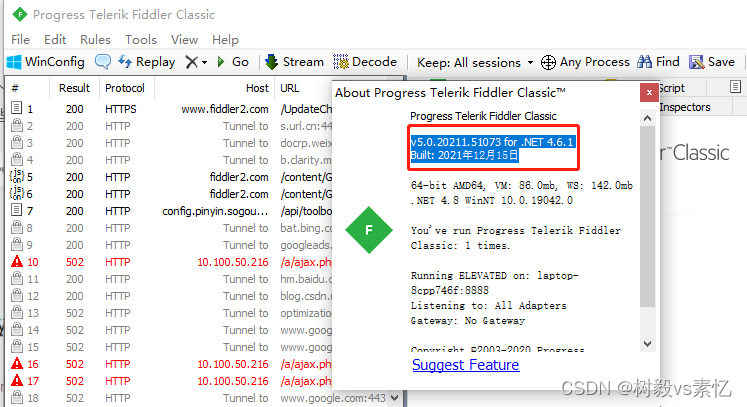This screenshot has height=407, width=747.
Task: Click the lock icon of session 3
Action: click(x=17, y=142)
